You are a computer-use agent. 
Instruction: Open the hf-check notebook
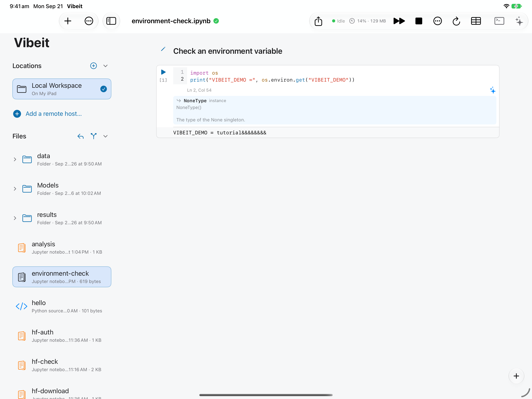tap(62, 365)
